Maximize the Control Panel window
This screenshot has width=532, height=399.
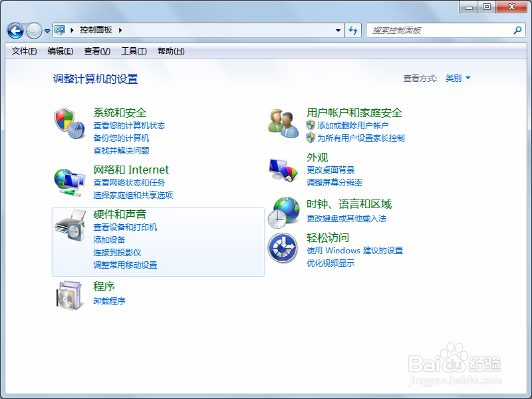coord(487,7)
